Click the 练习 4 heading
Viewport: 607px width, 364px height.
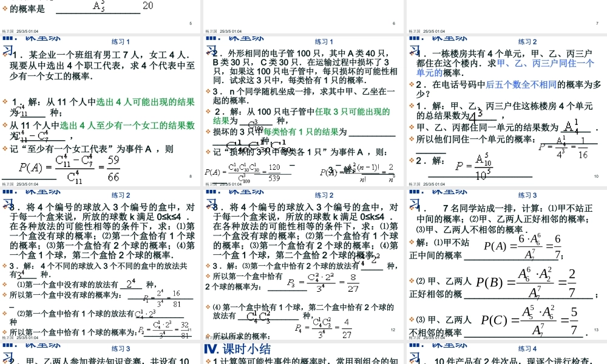527,349
